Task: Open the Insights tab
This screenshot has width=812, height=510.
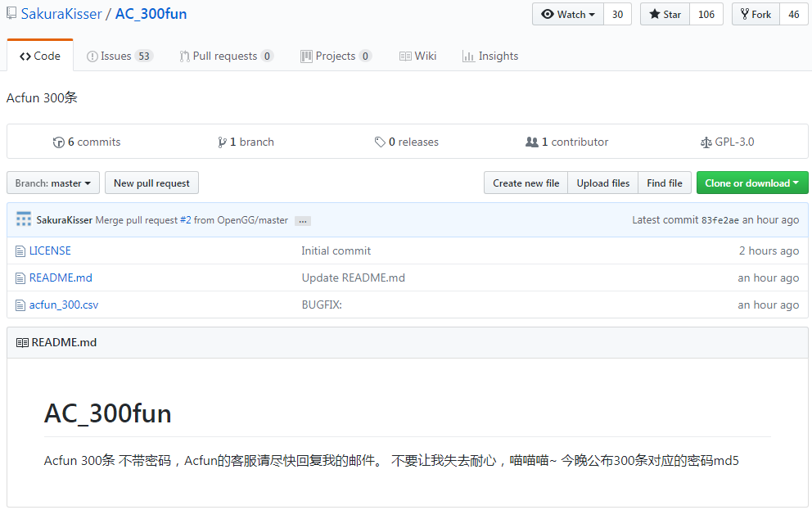Action: 490,56
